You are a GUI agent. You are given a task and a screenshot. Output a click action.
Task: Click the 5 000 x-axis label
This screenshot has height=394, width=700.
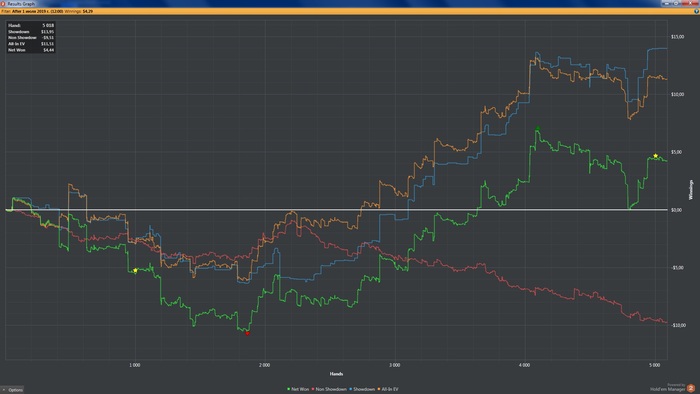654,365
